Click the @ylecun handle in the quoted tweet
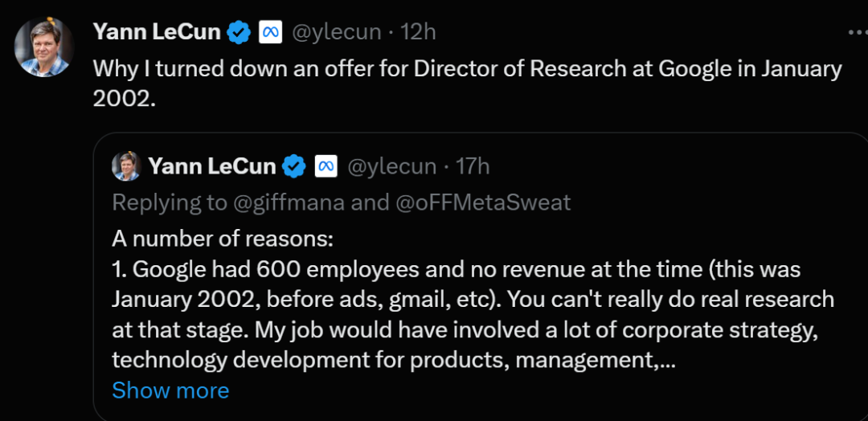Image resolution: width=868 pixels, height=421 pixels. tap(390, 166)
